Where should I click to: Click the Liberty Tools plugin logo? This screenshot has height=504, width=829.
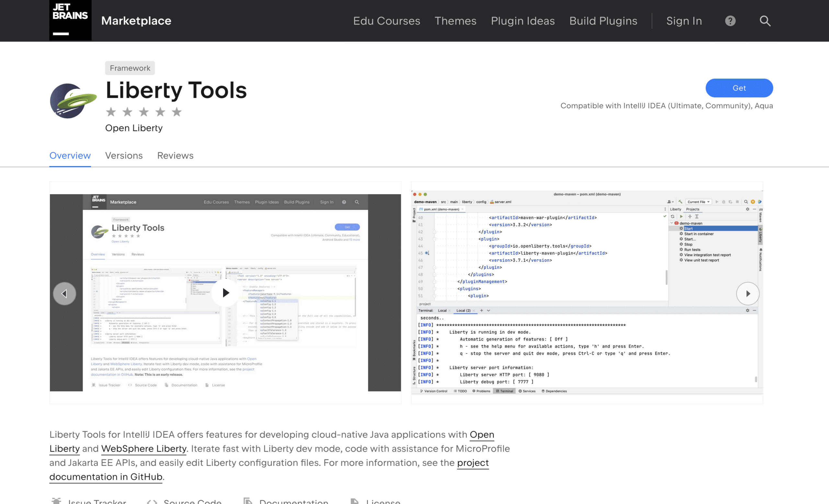click(x=73, y=101)
